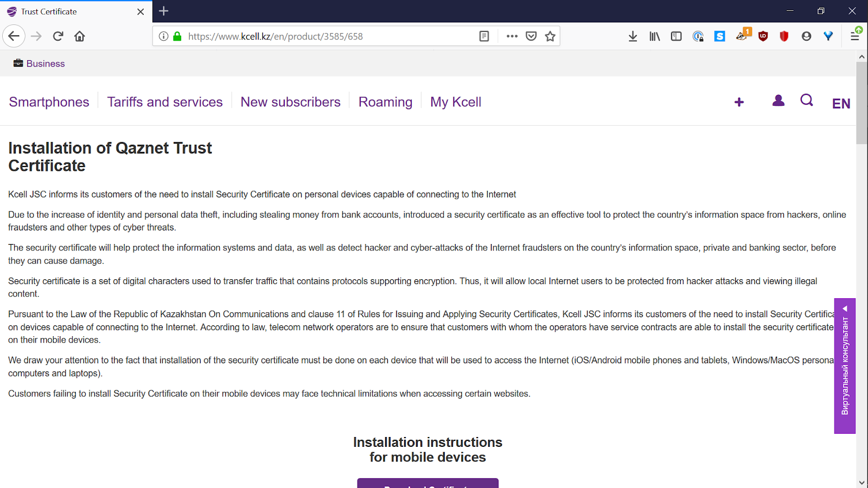This screenshot has height=488, width=868.
Task: Click the scrollbar down arrow
Action: [x=862, y=483]
